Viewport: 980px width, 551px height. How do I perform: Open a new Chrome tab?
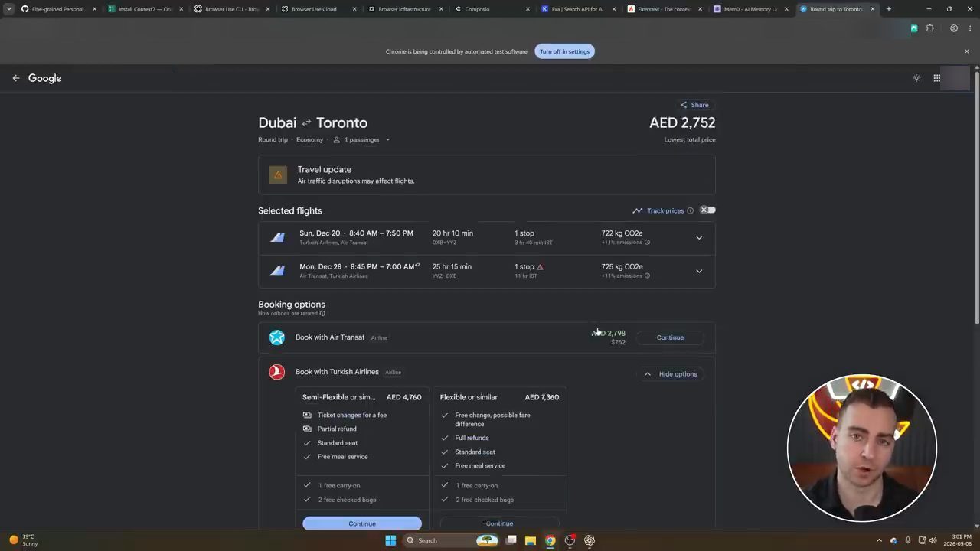tap(888, 9)
